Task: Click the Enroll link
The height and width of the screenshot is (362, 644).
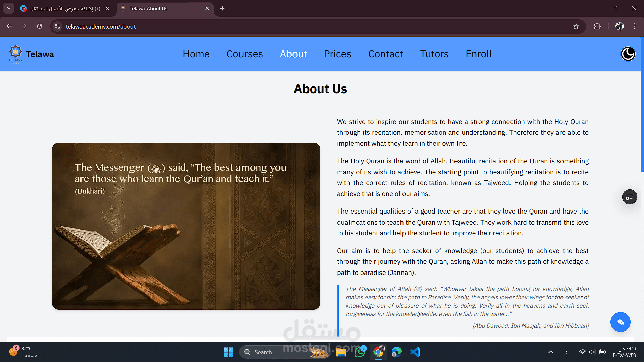Action: (478, 54)
